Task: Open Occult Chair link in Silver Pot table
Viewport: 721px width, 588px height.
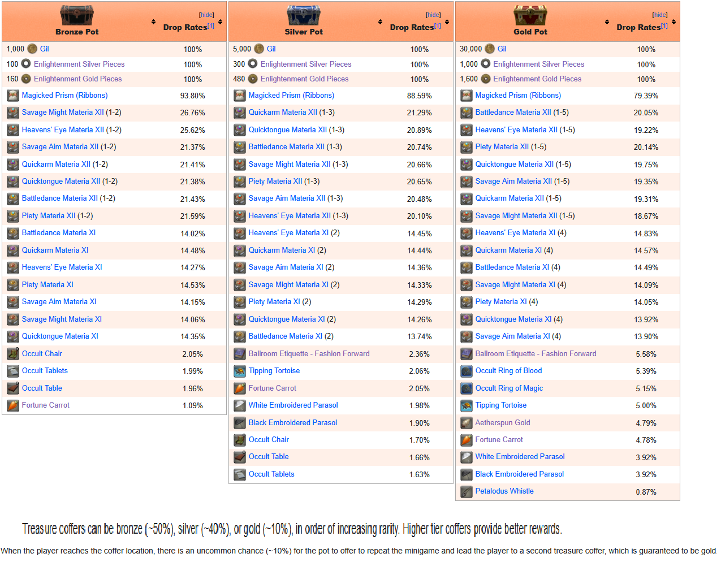Action: point(269,440)
